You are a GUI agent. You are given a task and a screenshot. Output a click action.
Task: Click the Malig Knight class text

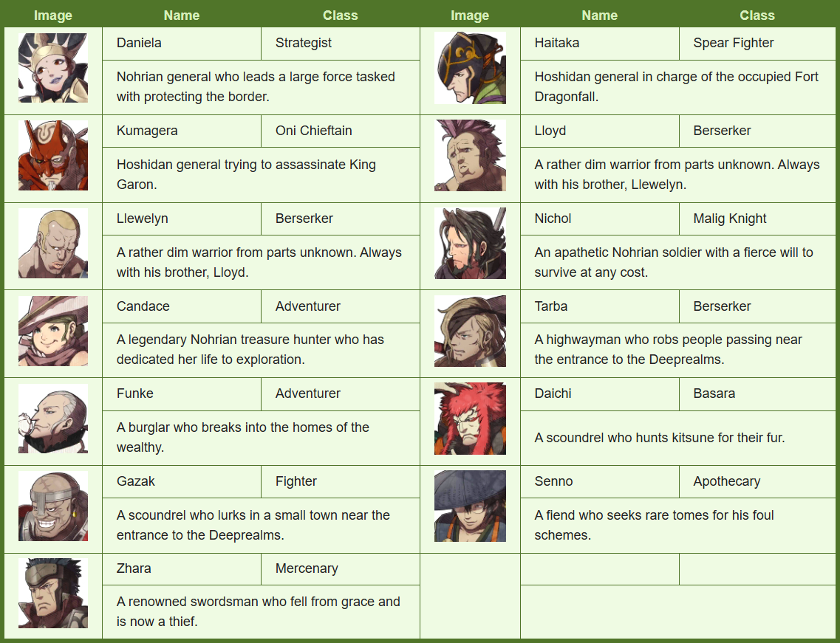point(730,219)
